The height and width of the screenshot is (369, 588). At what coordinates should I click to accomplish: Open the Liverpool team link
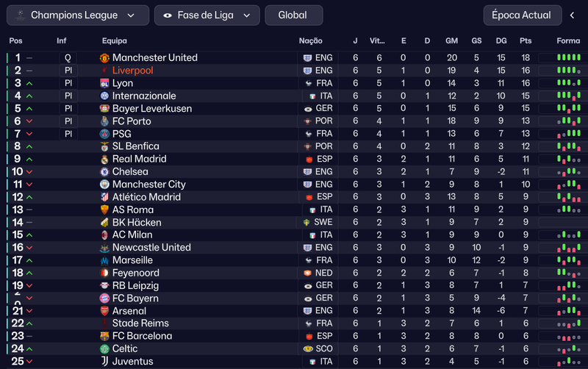133,71
